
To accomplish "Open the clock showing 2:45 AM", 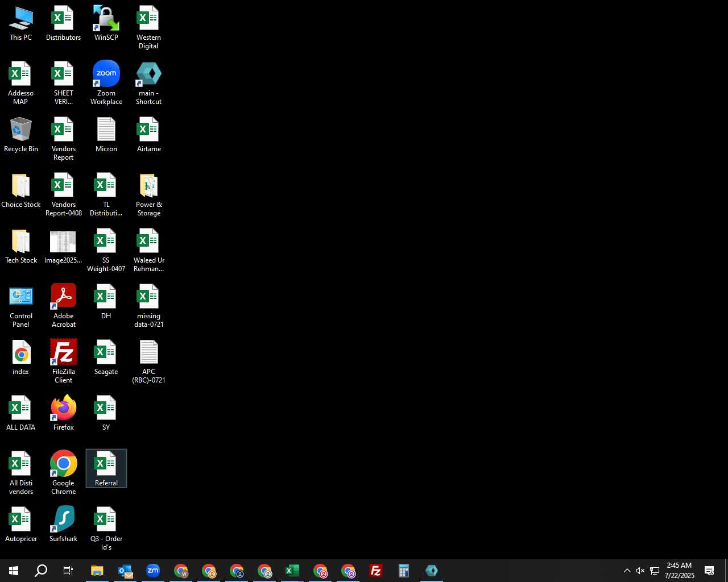I will [679, 571].
